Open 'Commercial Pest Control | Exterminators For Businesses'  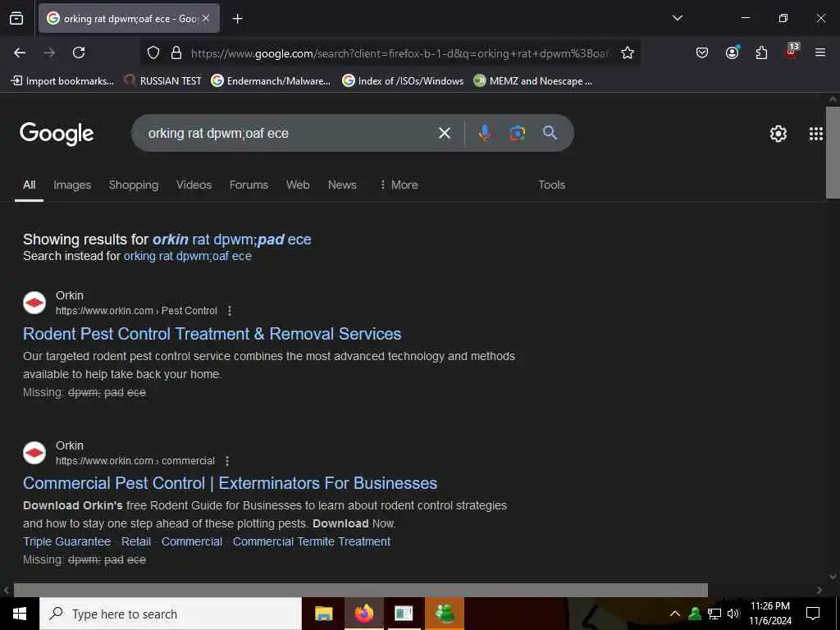coord(231,483)
